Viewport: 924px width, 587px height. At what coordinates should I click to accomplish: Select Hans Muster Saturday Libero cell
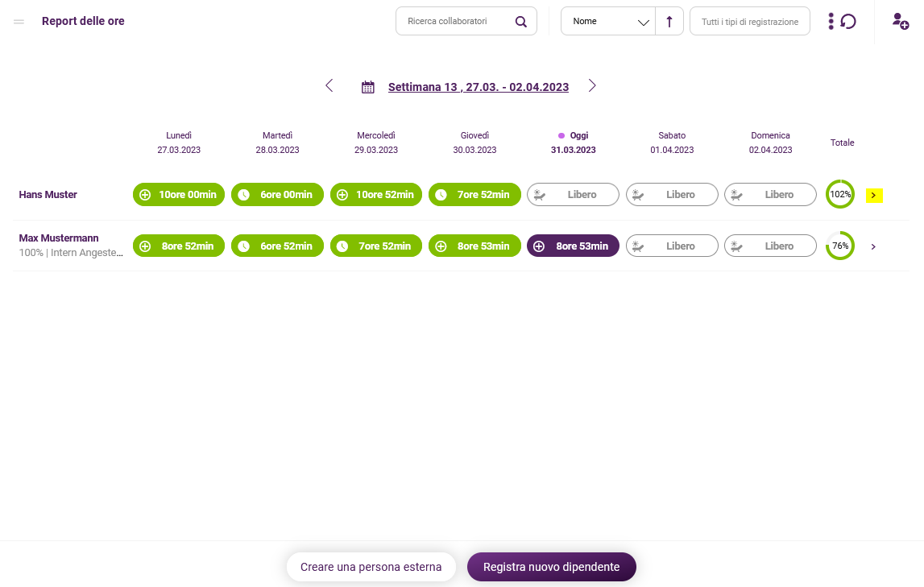[x=672, y=195]
